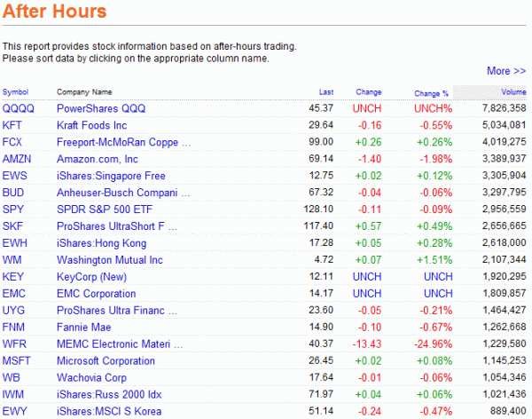Open PowerShares QQQ company link

point(101,108)
